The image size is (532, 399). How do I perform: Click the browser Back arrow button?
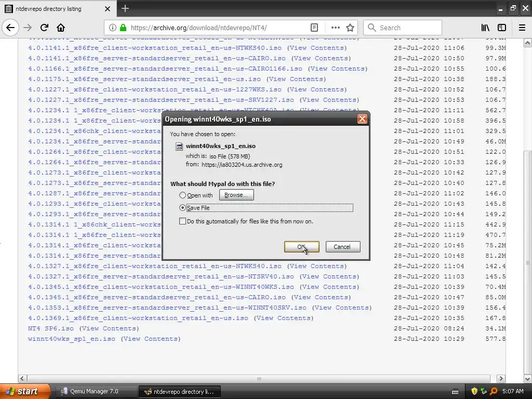click(10, 28)
